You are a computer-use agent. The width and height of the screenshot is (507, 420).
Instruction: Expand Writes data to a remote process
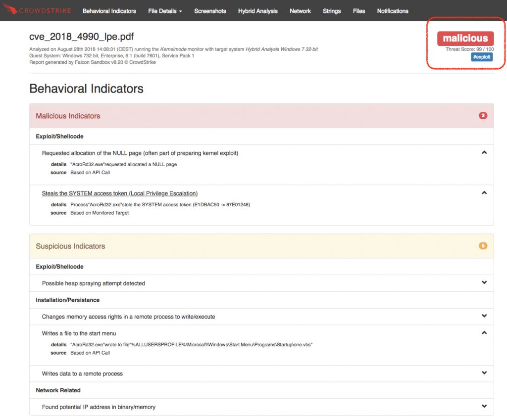coord(484,373)
